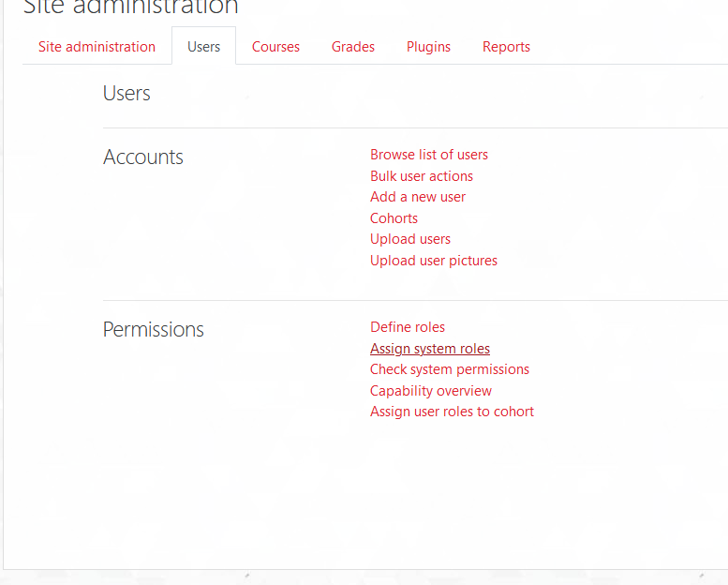This screenshot has height=585, width=728.
Task: Go to Capability overview link
Action: click(430, 391)
